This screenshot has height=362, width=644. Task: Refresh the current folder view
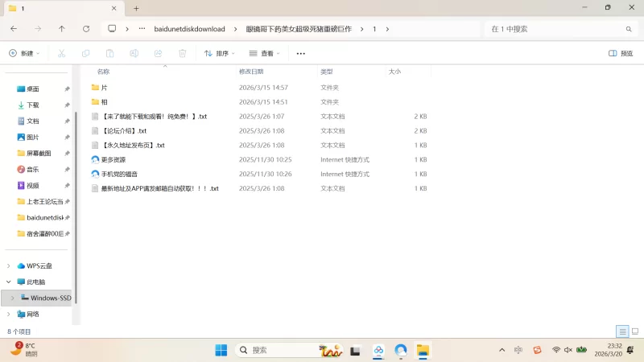coord(86,29)
